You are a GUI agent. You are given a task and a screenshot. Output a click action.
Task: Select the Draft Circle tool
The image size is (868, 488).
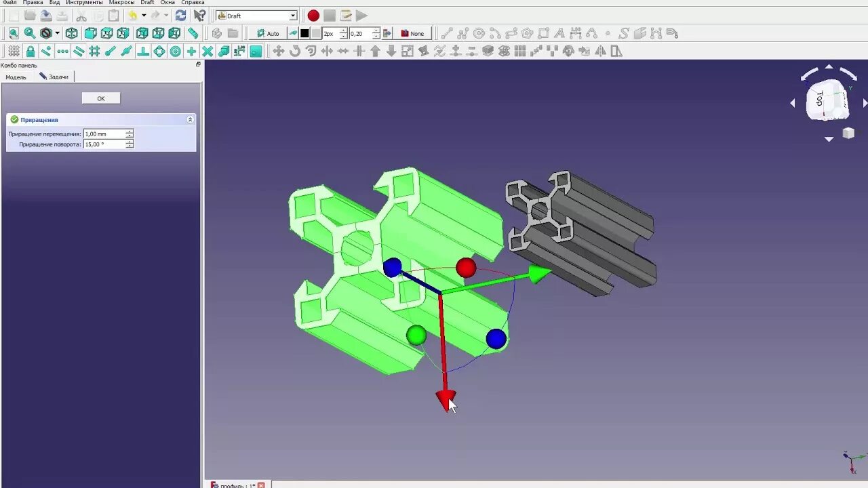[x=479, y=33]
